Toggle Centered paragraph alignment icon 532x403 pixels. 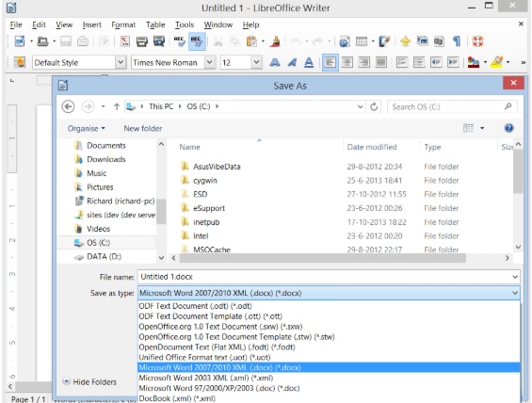click(347, 62)
